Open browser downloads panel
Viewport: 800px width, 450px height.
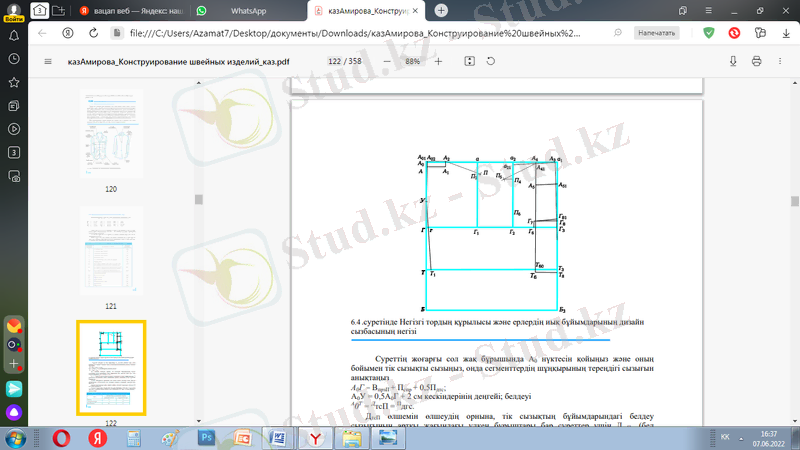783,33
